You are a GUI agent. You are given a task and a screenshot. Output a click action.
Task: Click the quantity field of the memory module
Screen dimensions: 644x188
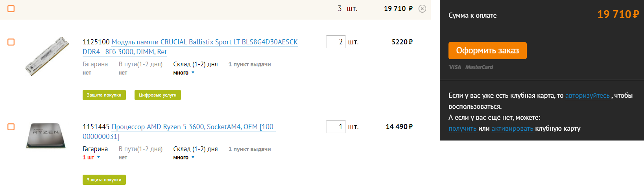coord(336,42)
